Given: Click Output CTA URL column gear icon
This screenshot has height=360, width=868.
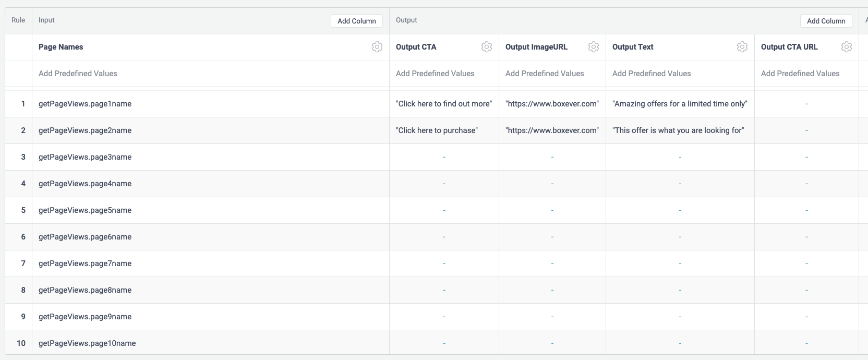Looking at the screenshot, I should pos(846,47).
